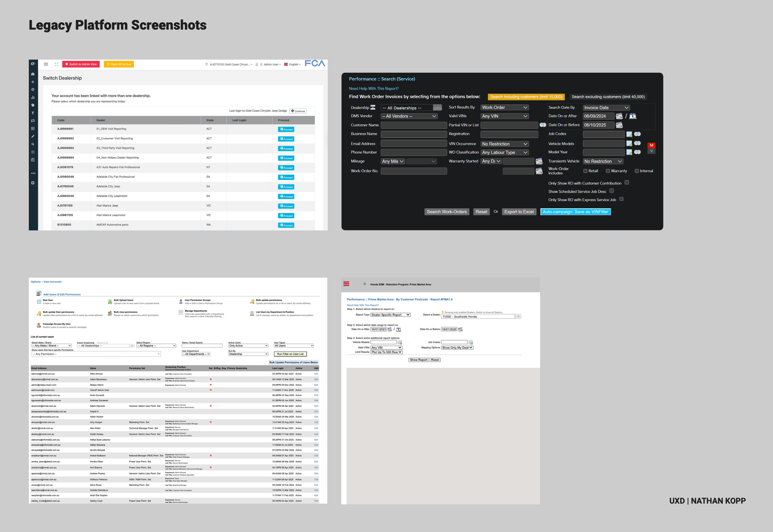Enable Show Scheduled Service Job Desc checkbox
The image size is (773, 532).
point(612,191)
